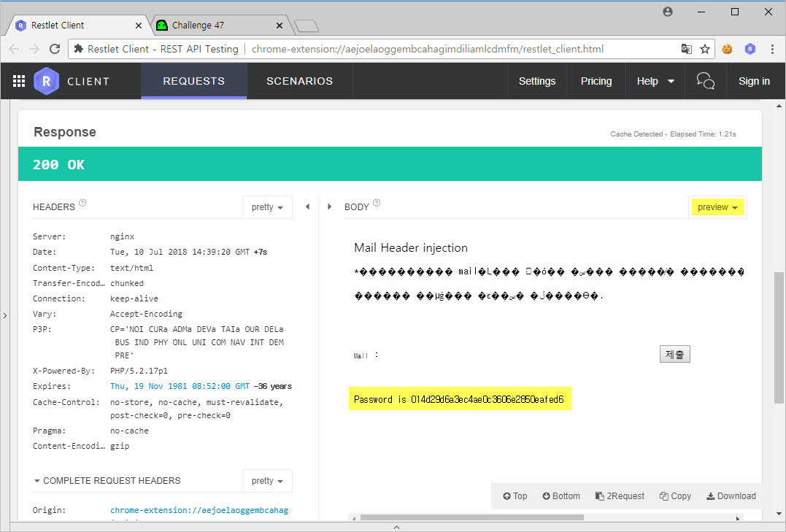The width and height of the screenshot is (786, 532).
Task: Click the Copy response button
Action: coord(675,496)
